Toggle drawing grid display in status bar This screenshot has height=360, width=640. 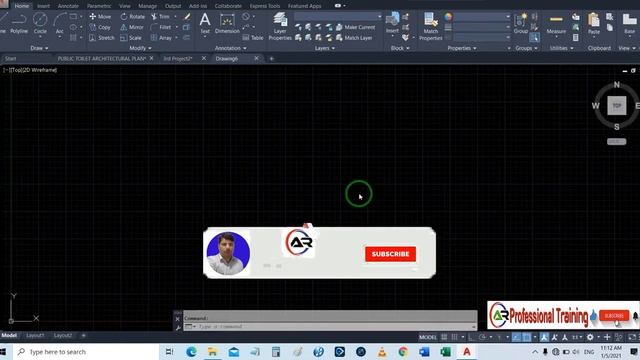tap(444, 337)
